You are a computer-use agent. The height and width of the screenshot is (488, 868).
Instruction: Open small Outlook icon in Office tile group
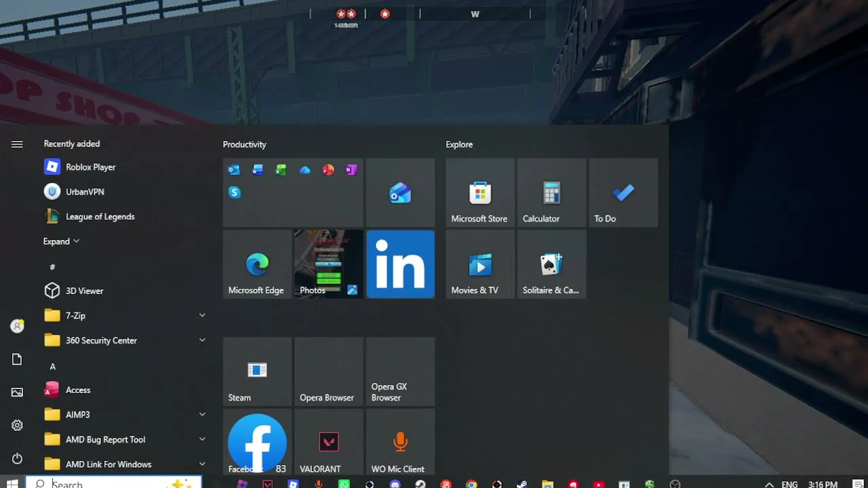(235, 169)
